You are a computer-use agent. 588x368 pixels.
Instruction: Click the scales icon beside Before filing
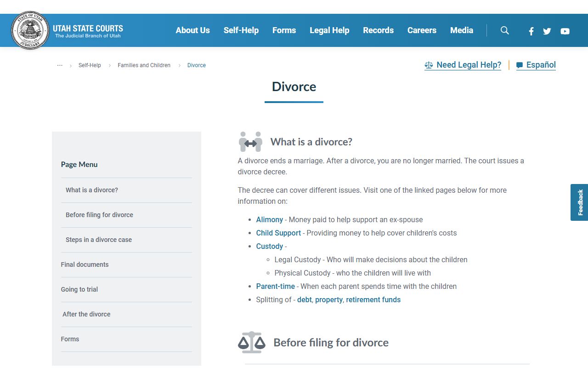[251, 342]
